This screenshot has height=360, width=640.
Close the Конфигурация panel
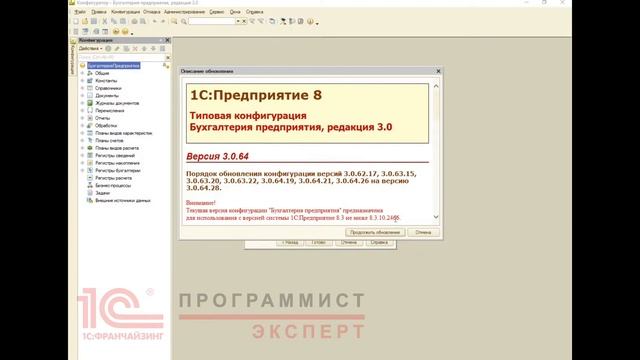(167, 40)
